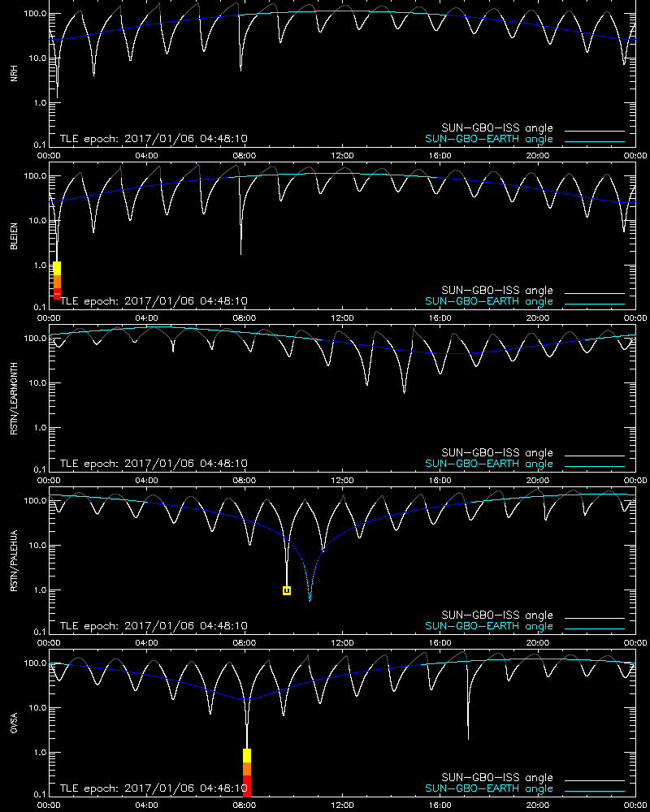Click TLE epoch text in BLEIEN panel
Image resolution: width=650 pixels, height=812 pixels.
click(x=154, y=301)
